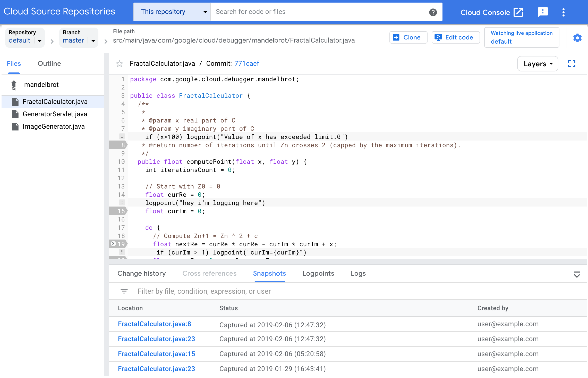588x378 pixels.
Task: Open commit 771caef link
Action: tap(246, 64)
